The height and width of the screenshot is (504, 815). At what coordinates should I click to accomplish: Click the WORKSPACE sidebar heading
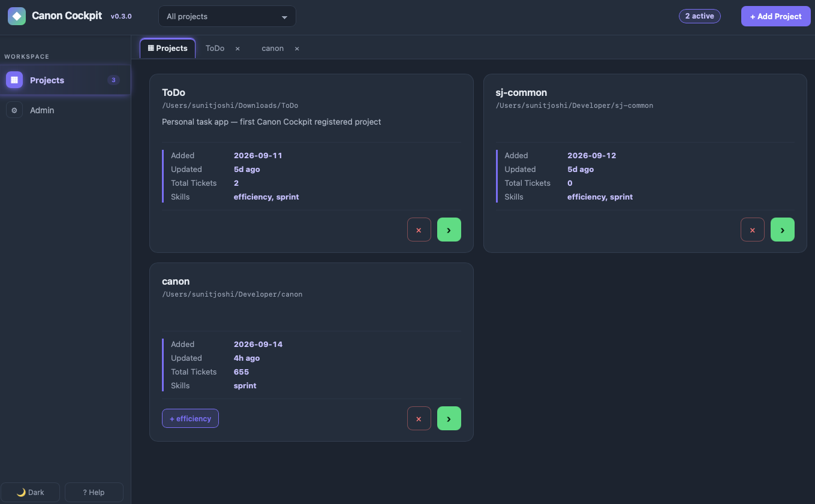point(27,56)
